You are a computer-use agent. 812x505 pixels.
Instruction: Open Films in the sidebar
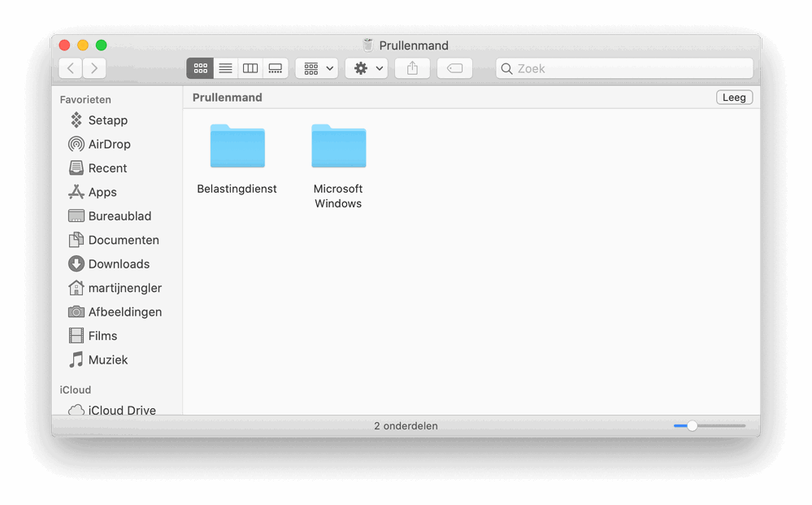point(102,336)
